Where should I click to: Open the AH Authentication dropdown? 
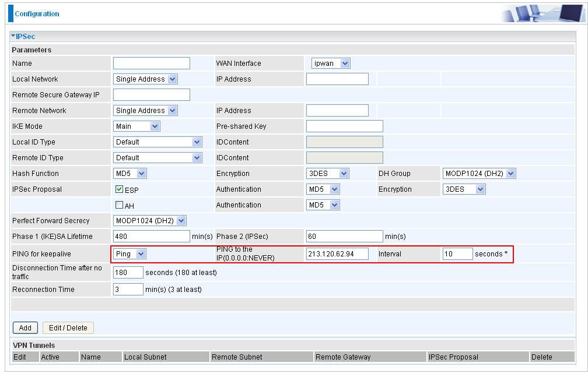click(323, 205)
